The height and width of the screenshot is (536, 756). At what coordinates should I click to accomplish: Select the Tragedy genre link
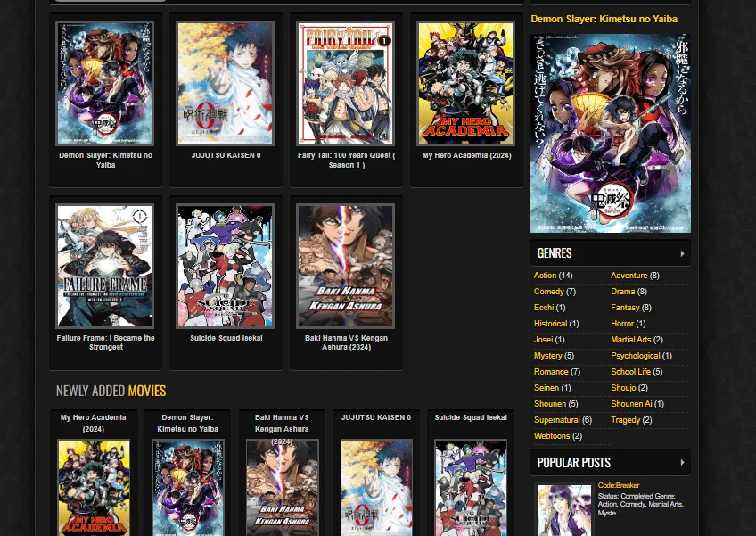coord(625,420)
